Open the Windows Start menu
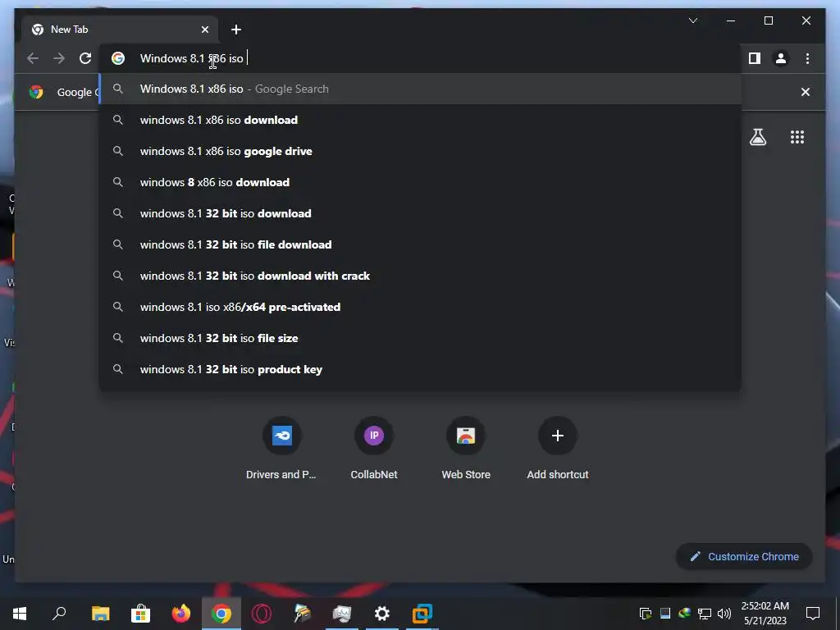This screenshot has height=630, width=840. (20, 614)
